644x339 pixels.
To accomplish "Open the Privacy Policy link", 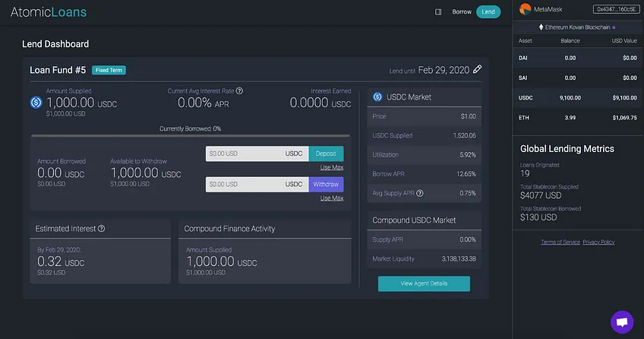I will pos(598,242).
